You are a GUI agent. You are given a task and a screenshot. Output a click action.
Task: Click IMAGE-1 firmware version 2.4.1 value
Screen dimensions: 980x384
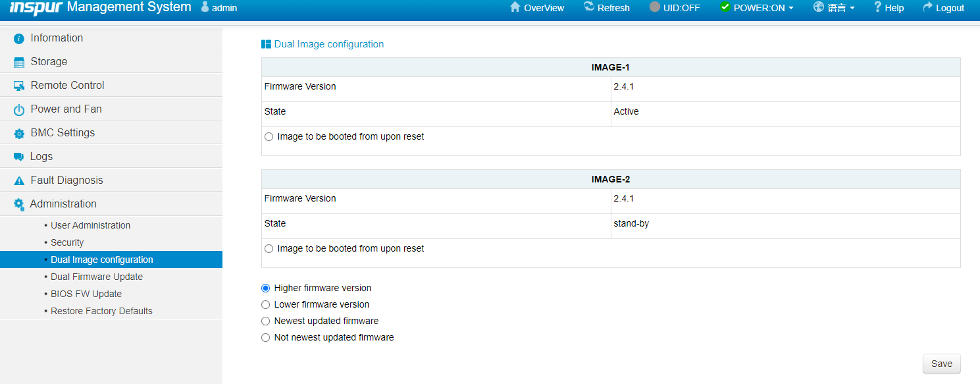[623, 86]
